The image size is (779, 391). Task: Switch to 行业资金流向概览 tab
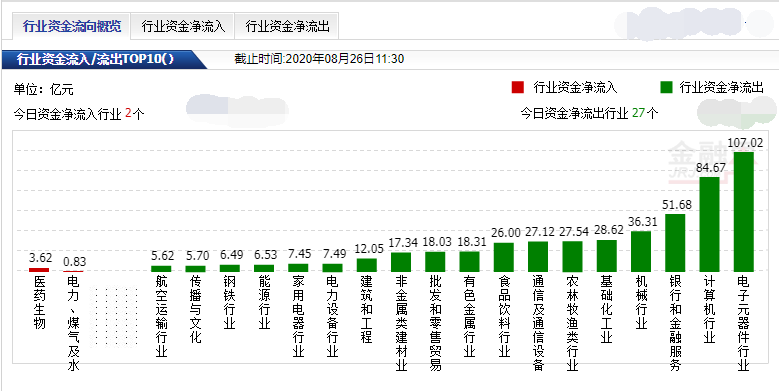point(72,26)
